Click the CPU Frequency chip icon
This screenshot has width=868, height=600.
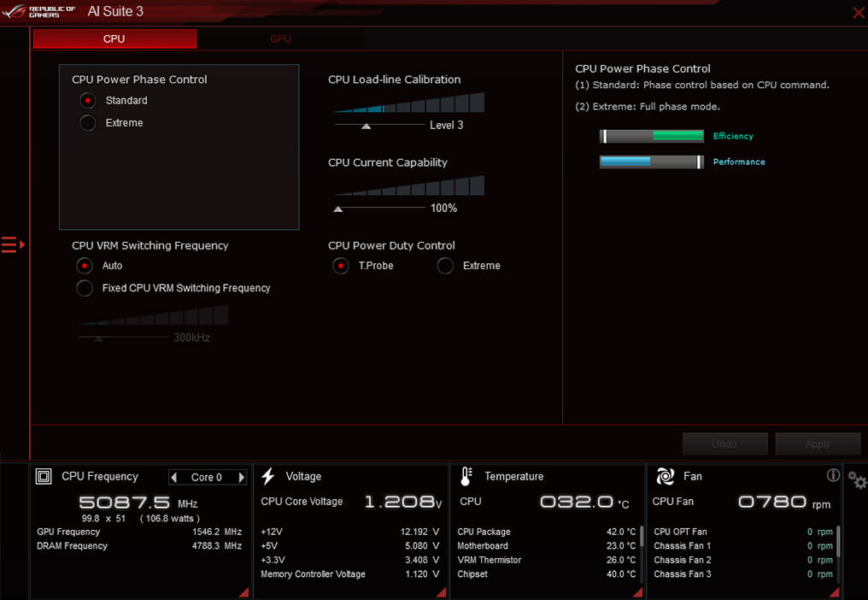click(x=44, y=476)
